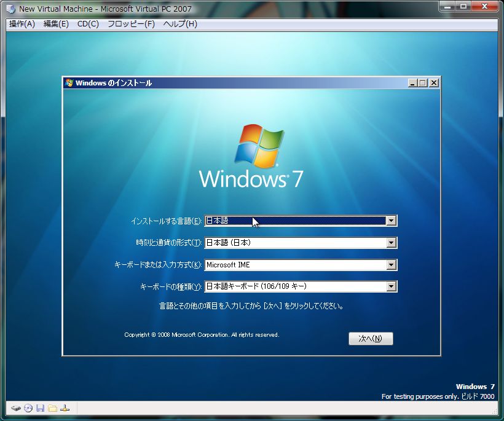
Task: Click the shared folder icon in status bar
Action: (x=52, y=409)
